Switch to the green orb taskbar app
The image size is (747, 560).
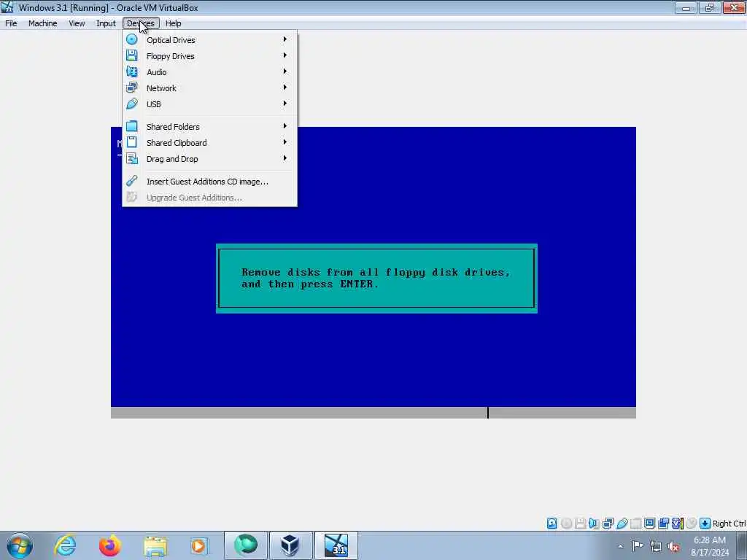point(245,545)
